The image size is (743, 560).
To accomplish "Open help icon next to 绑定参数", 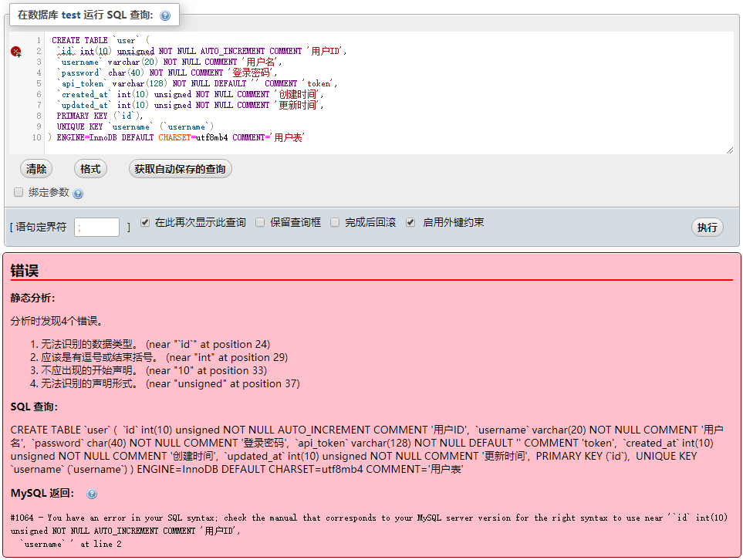I will (78, 194).
